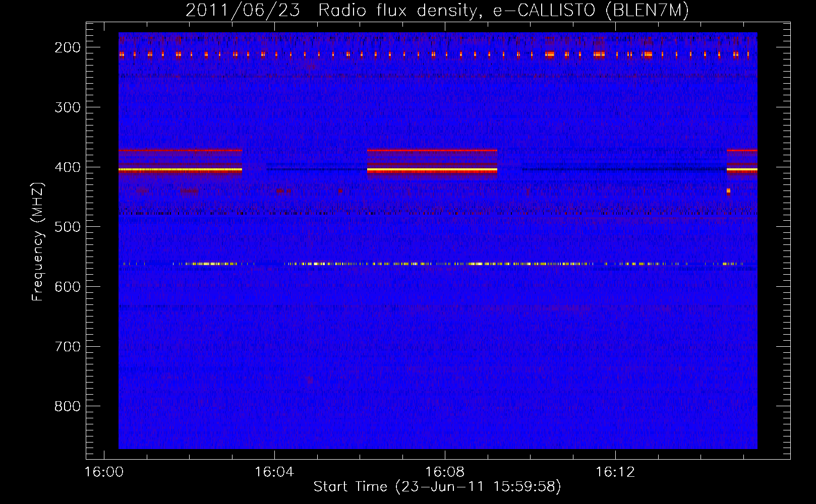Click the '16:00' time tick label
The image size is (816, 504).
104,472
